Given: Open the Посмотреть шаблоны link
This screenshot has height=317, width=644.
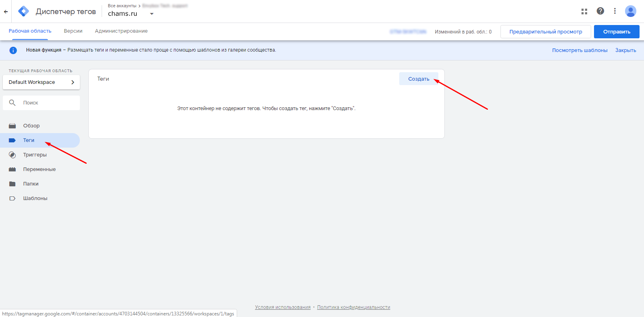Looking at the screenshot, I should coord(579,50).
